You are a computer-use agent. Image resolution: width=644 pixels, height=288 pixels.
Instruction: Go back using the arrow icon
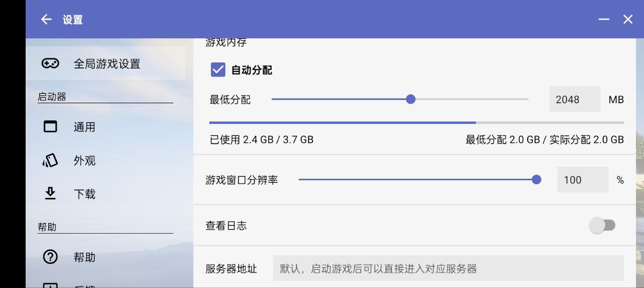pos(46,19)
